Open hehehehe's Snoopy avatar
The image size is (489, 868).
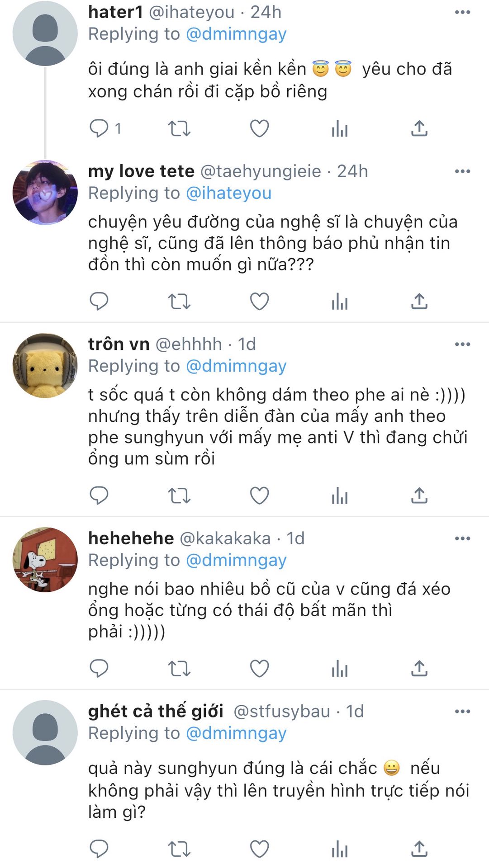pyautogui.click(x=45, y=560)
